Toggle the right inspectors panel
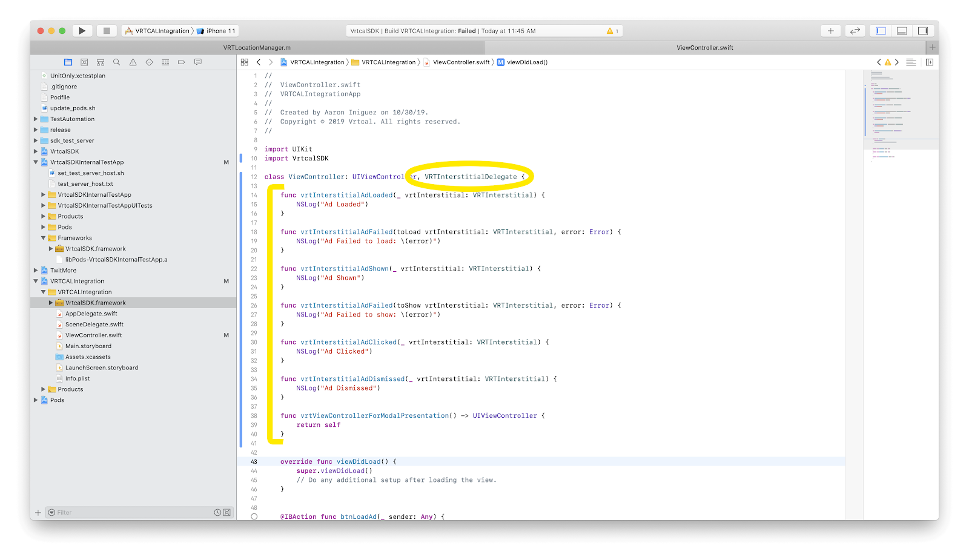This screenshot has height=560, width=969. pyautogui.click(x=922, y=31)
